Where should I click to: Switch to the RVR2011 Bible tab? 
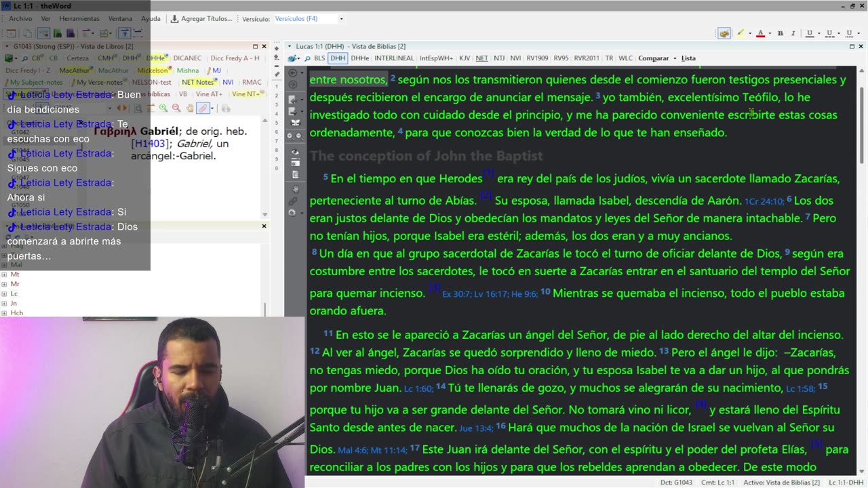pos(587,58)
